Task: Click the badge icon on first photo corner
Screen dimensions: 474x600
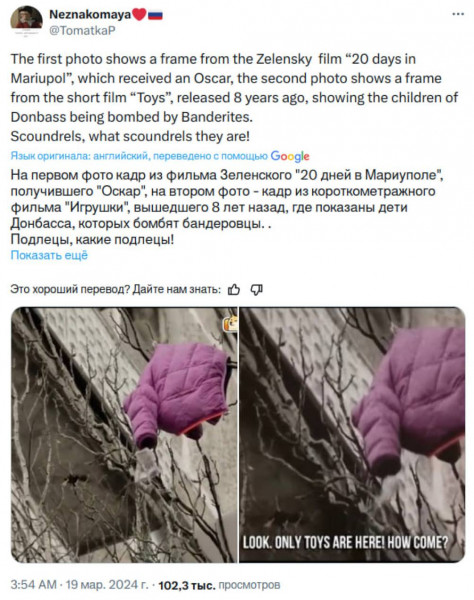Action: (231, 325)
